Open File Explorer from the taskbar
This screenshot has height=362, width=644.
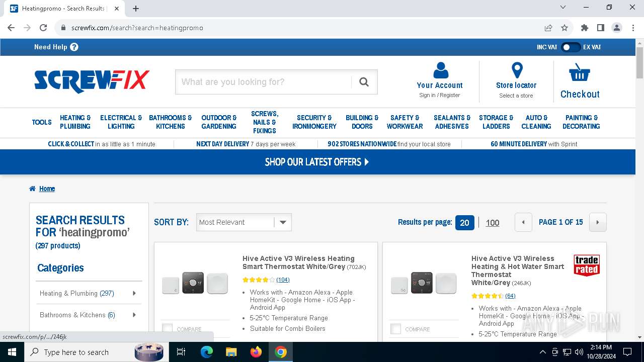point(231,352)
